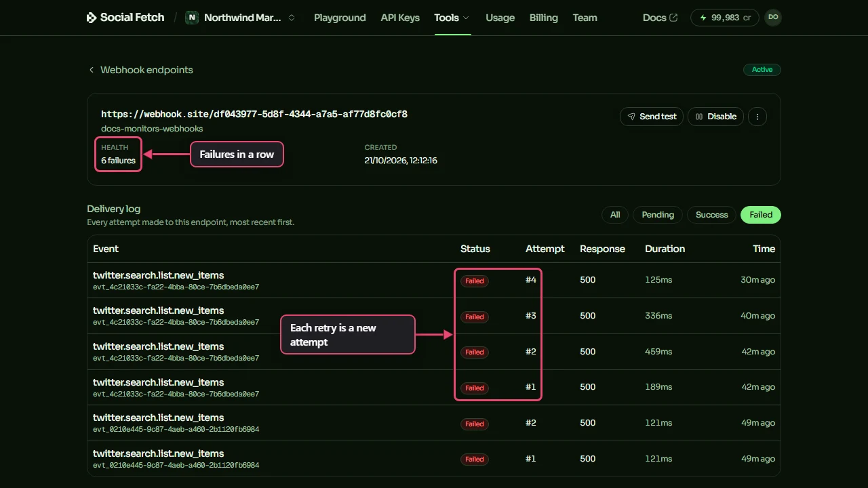868x488 pixels.
Task: Open the more options menu for the endpoint
Action: [757, 117]
